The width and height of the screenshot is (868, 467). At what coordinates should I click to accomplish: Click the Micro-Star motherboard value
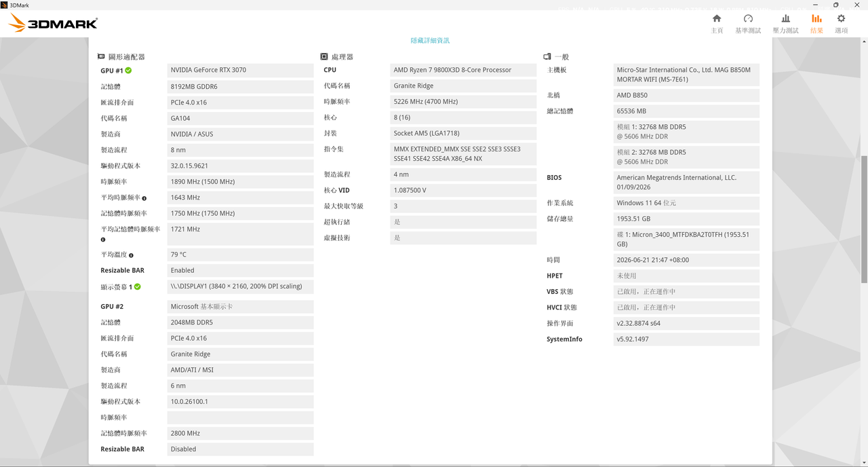pos(686,75)
